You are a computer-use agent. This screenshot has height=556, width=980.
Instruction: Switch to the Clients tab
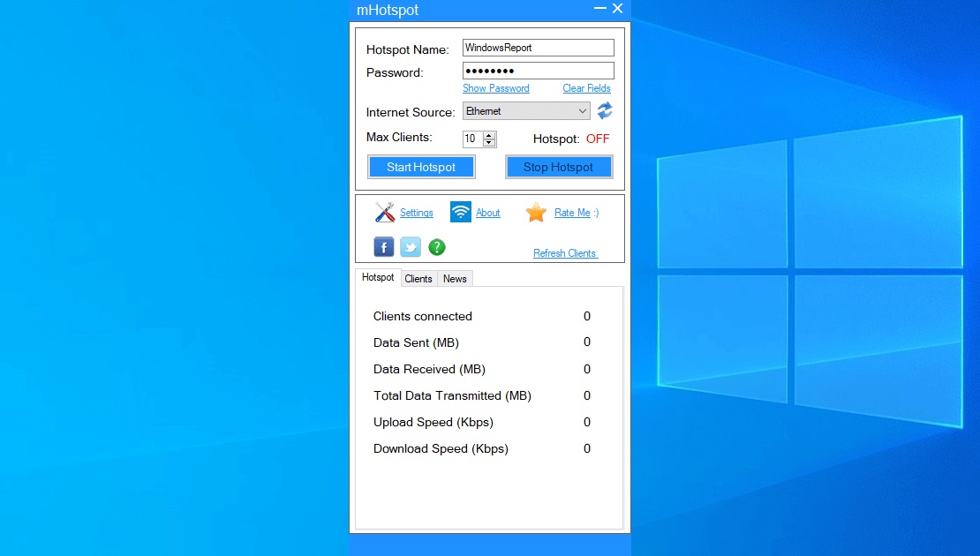click(x=418, y=278)
